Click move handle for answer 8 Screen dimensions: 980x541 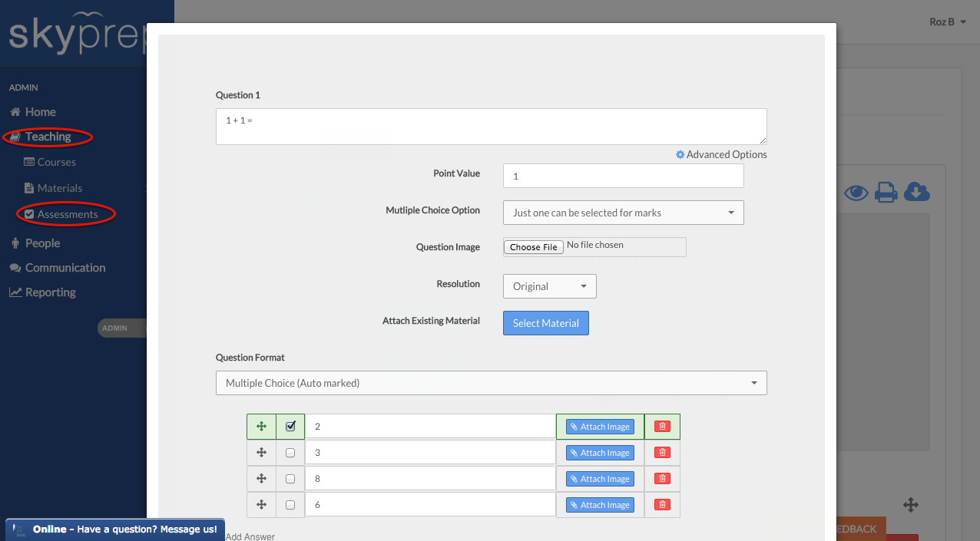pyautogui.click(x=261, y=479)
